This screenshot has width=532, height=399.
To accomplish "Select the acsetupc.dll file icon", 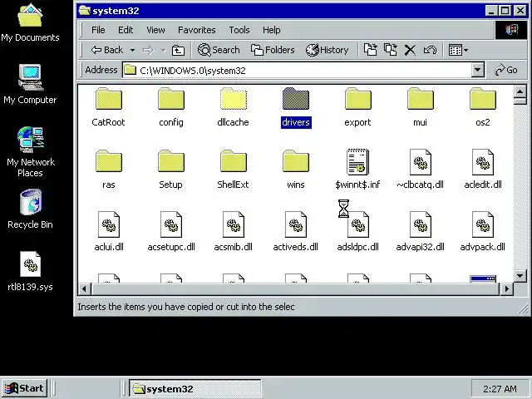I will point(171,224).
